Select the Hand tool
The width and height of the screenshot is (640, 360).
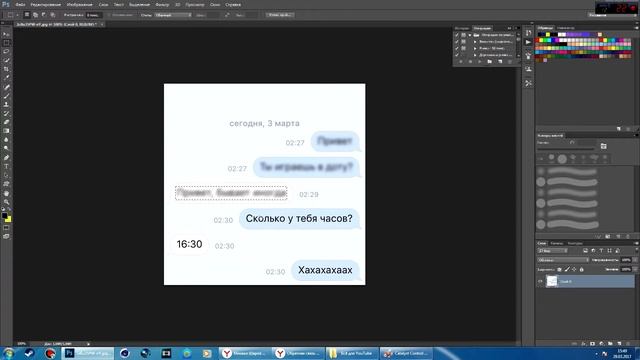click(x=6, y=193)
